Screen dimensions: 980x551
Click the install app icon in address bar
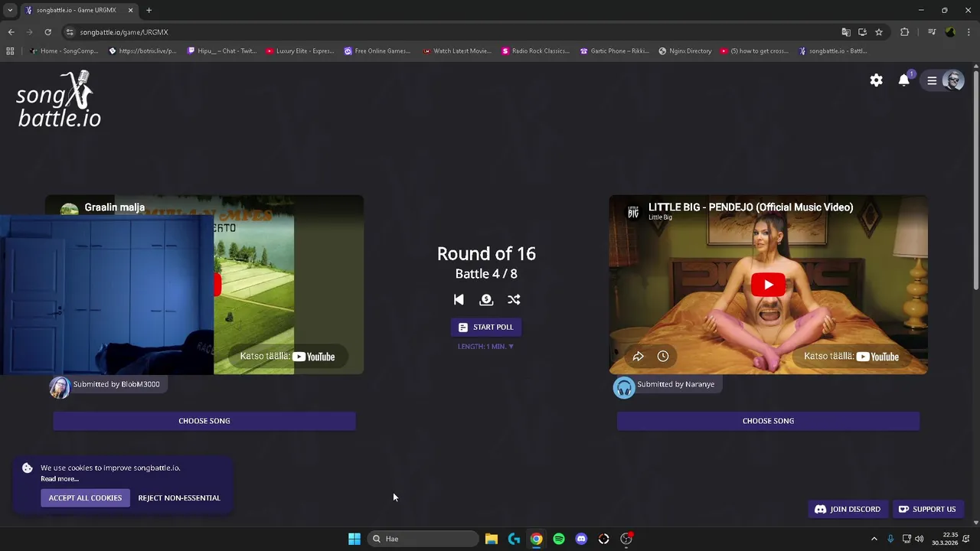[x=862, y=32]
